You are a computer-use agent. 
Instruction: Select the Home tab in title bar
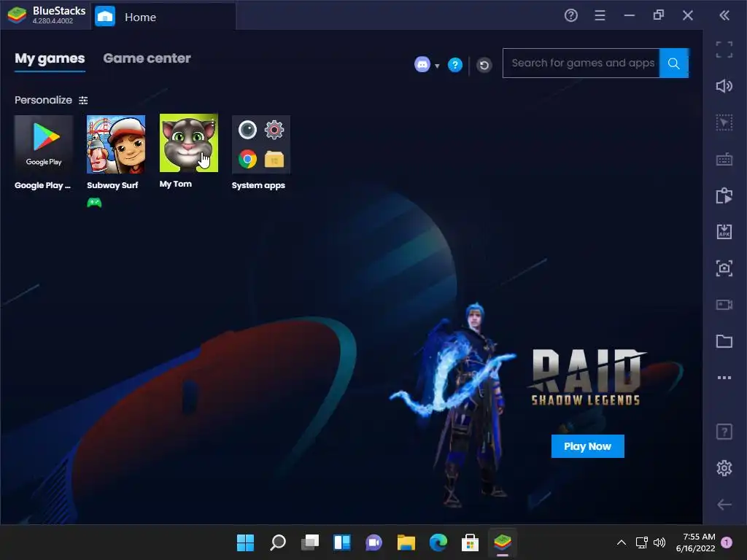pos(163,17)
